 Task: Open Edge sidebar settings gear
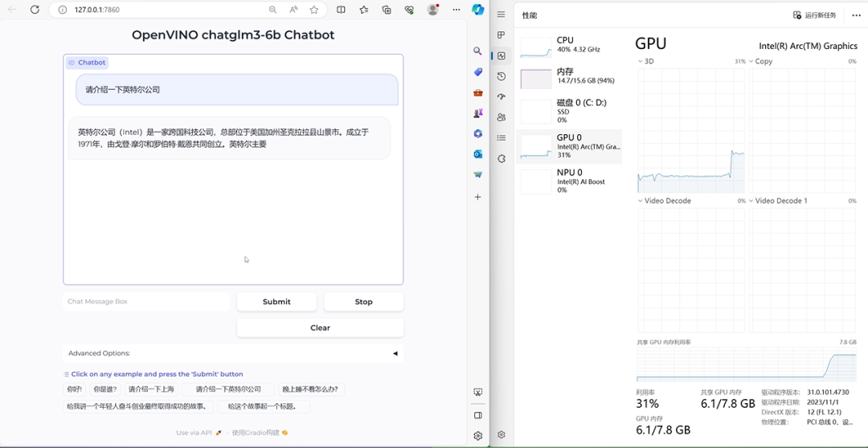(x=477, y=436)
